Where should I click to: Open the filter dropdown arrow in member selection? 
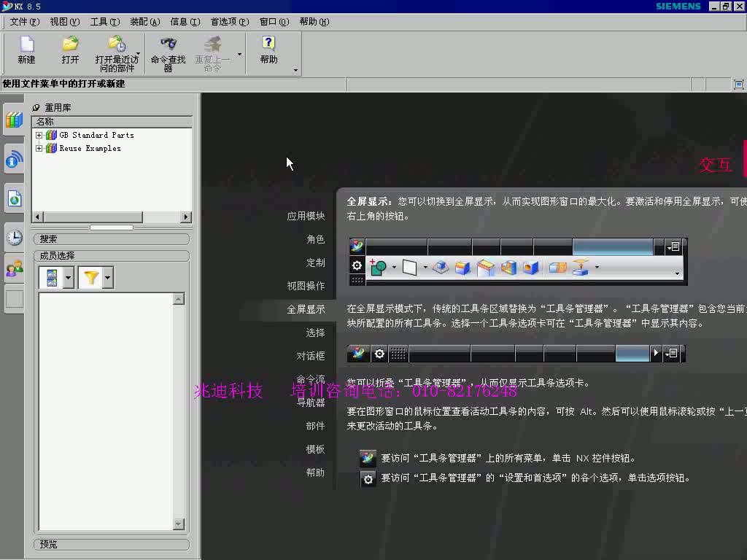[107, 277]
